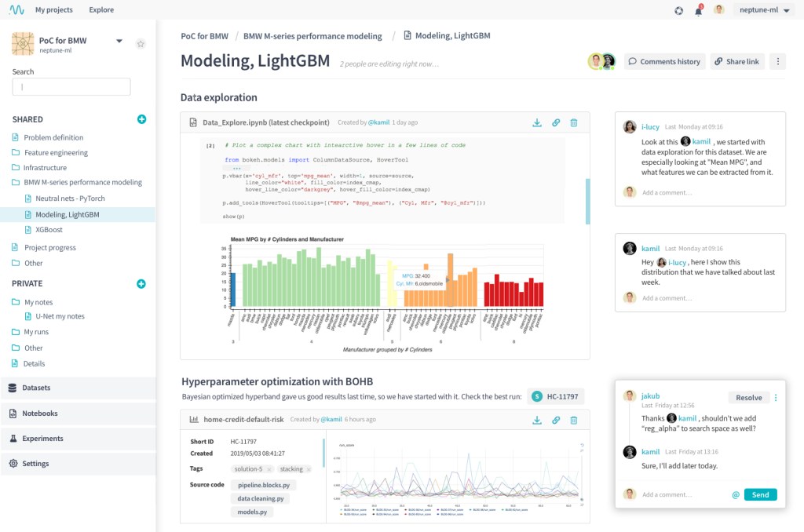Screen dimensions: 804x532
Task: Download the home-credit-default-risk chart
Action: click(537, 421)
